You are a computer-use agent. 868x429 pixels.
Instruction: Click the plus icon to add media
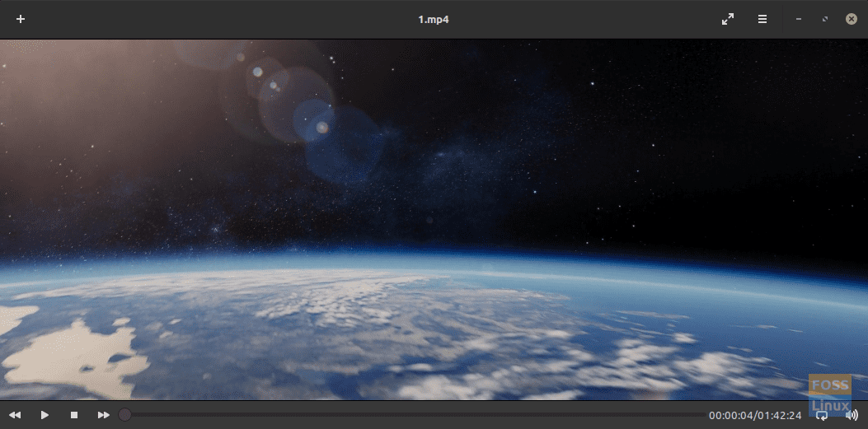tap(21, 19)
